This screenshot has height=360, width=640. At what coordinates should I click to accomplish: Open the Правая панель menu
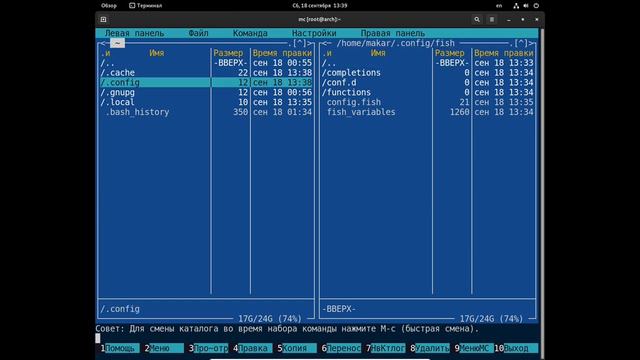click(393, 33)
